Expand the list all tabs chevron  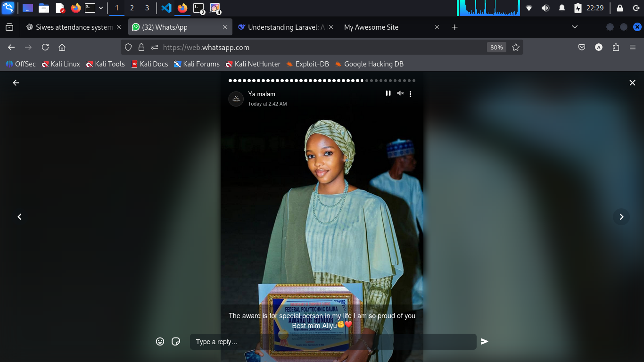pyautogui.click(x=574, y=27)
